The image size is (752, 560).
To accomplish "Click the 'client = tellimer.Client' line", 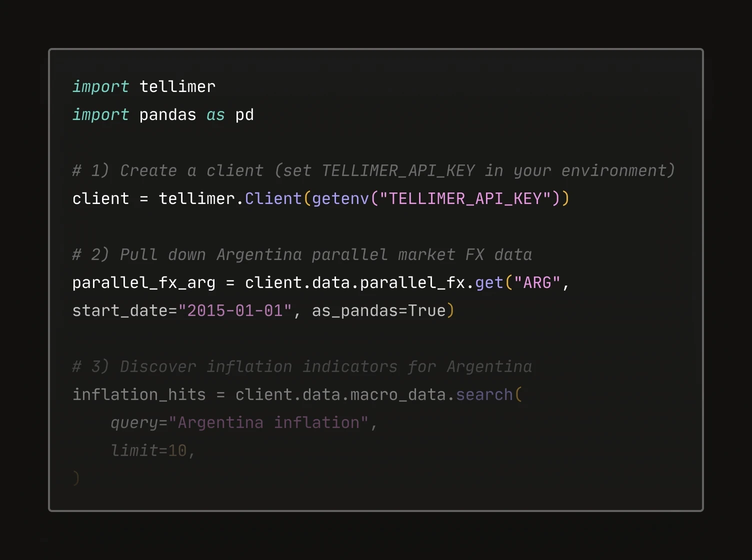I will click(x=321, y=198).
